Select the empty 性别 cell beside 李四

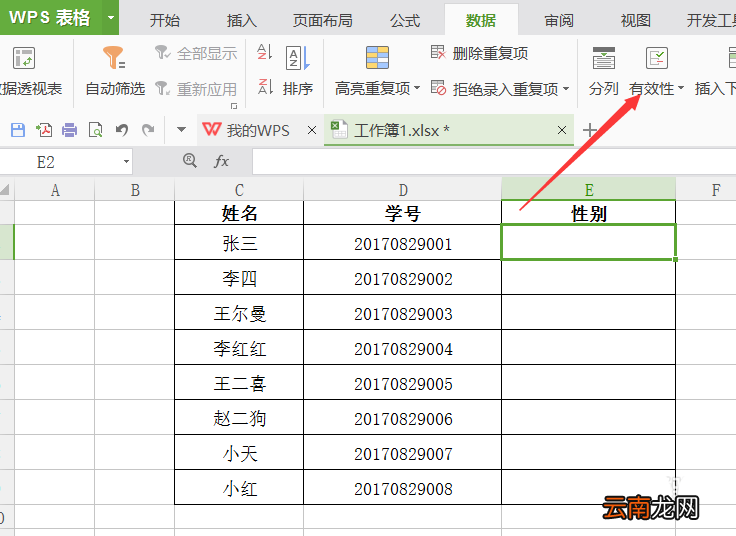pyautogui.click(x=589, y=277)
